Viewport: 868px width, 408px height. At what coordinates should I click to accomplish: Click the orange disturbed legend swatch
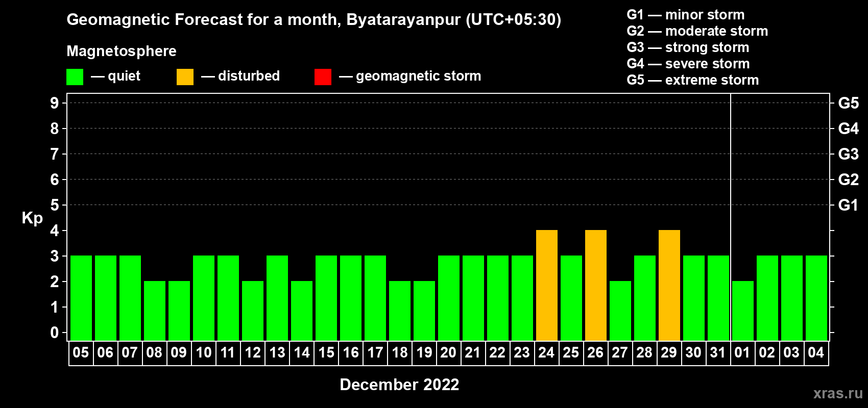(x=185, y=77)
